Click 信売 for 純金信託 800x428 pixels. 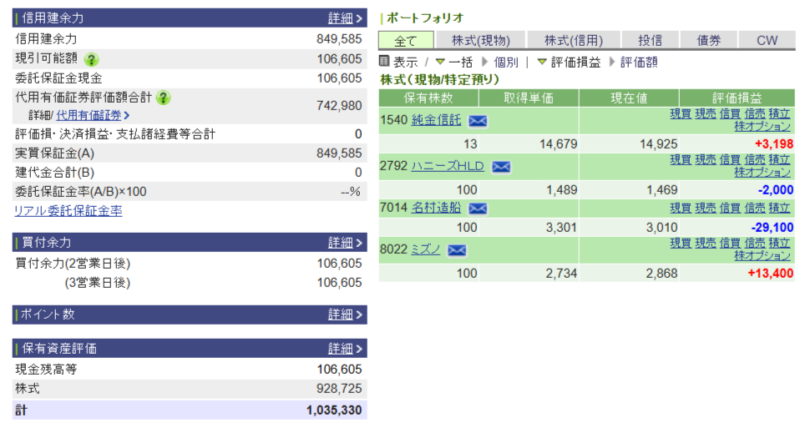[x=755, y=114]
